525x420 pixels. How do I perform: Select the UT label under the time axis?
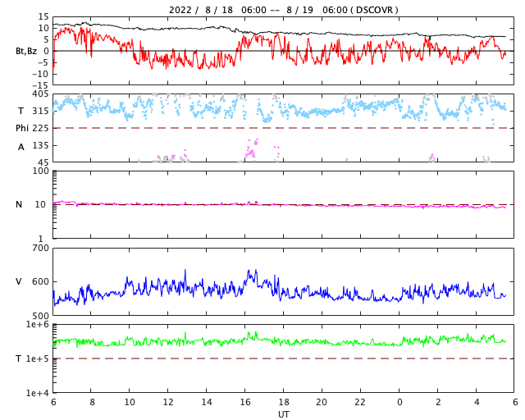click(x=284, y=414)
